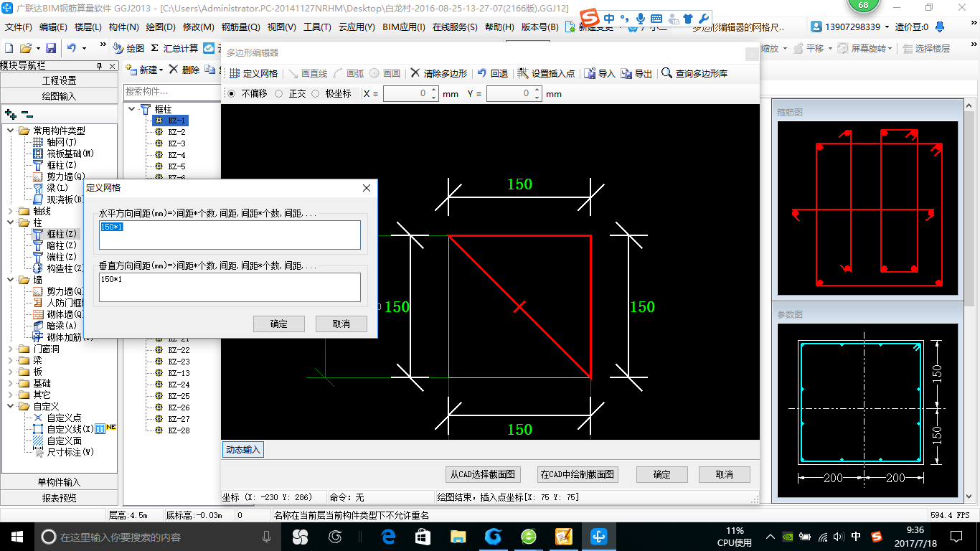Click the horizontal spacing input field
The width and height of the screenshot is (980, 551).
pos(230,235)
